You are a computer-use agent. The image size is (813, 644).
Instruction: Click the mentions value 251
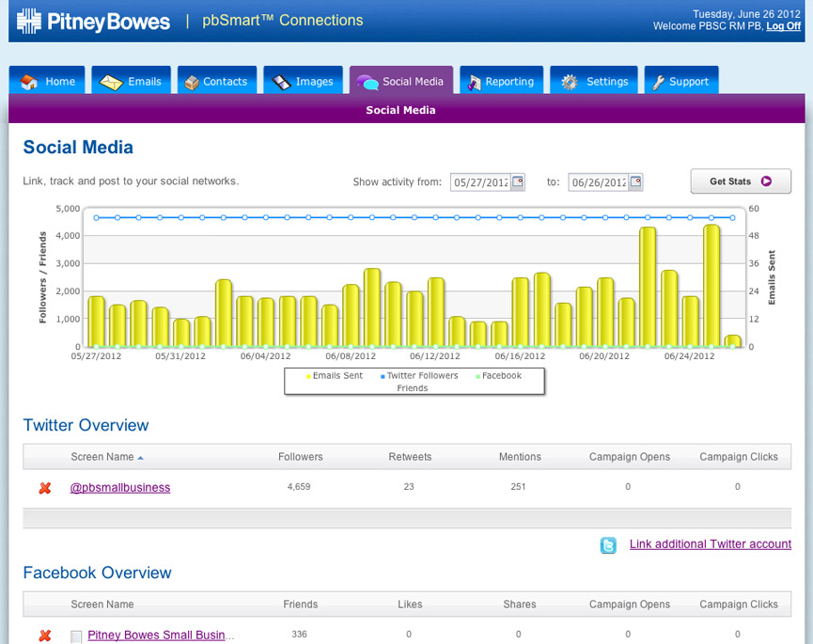click(518, 486)
